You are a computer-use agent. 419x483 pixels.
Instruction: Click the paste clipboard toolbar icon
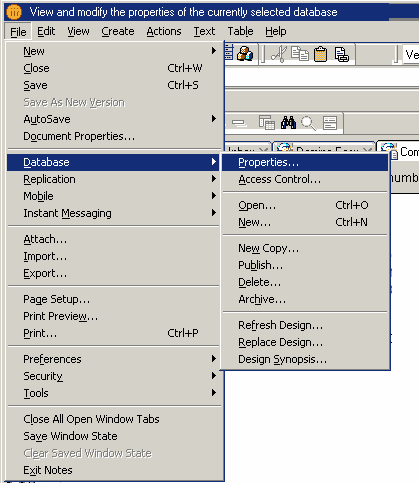point(321,54)
